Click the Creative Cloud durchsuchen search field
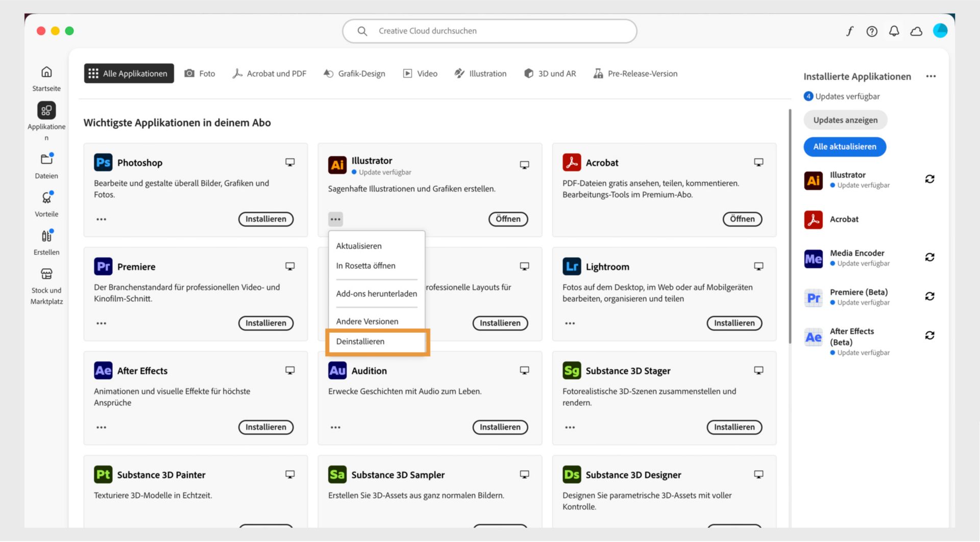Viewport: 980px width, 542px height. coord(489,31)
